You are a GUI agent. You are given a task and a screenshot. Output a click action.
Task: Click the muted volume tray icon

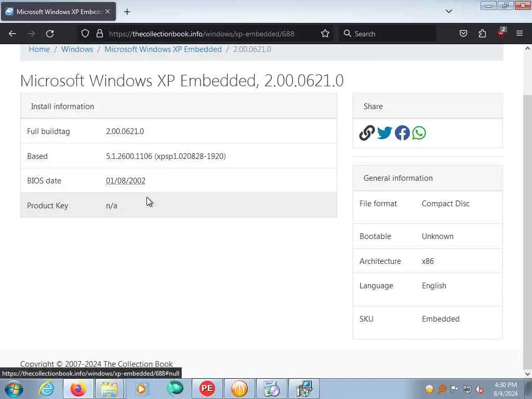tap(480, 389)
